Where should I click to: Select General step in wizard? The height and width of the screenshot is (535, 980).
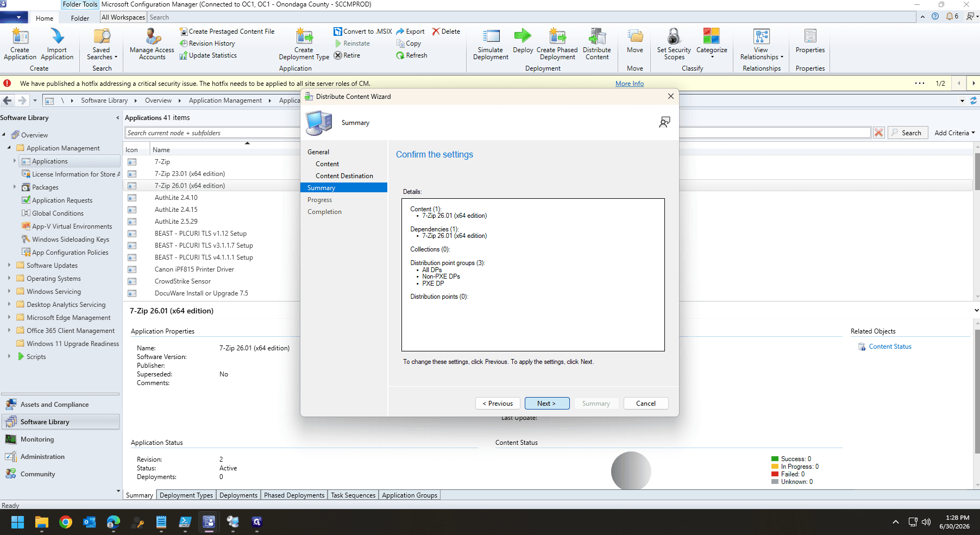click(318, 152)
